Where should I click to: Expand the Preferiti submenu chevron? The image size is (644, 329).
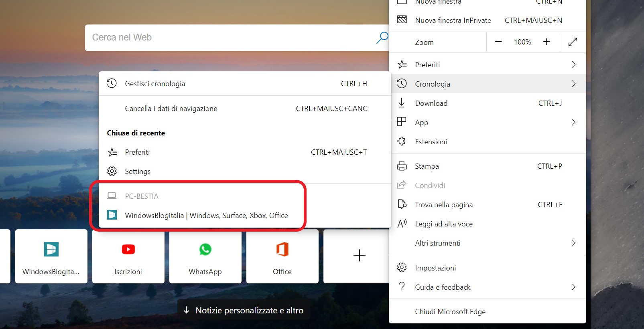click(x=573, y=65)
